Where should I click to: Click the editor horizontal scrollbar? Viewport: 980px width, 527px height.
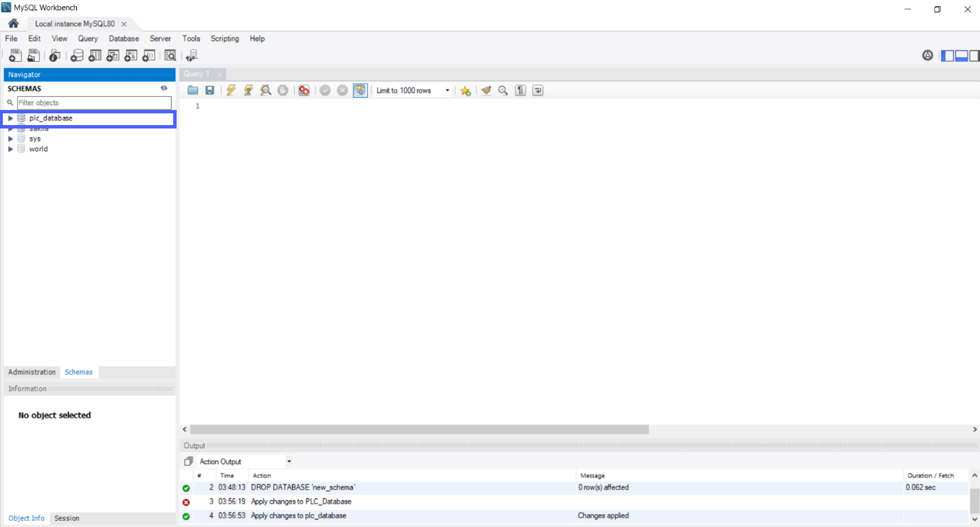pyautogui.click(x=419, y=429)
